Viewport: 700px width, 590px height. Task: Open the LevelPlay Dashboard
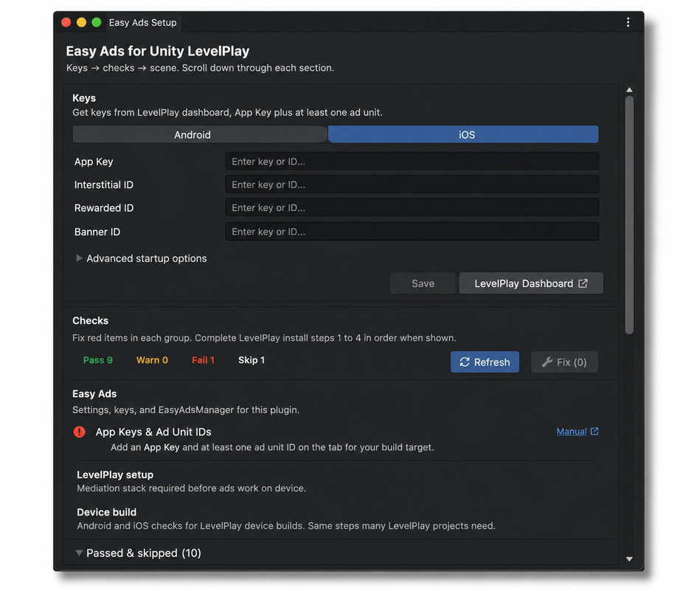point(531,283)
